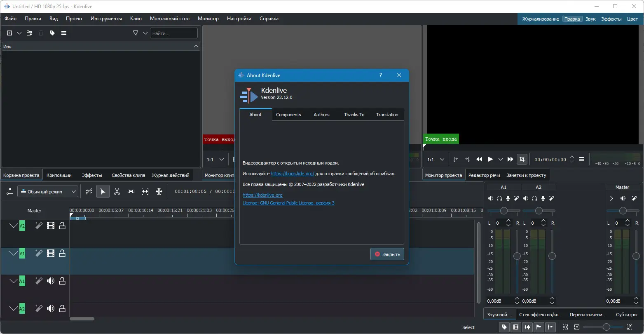Choose the spacer tool in timeline toolbar

pyautogui.click(x=131, y=191)
